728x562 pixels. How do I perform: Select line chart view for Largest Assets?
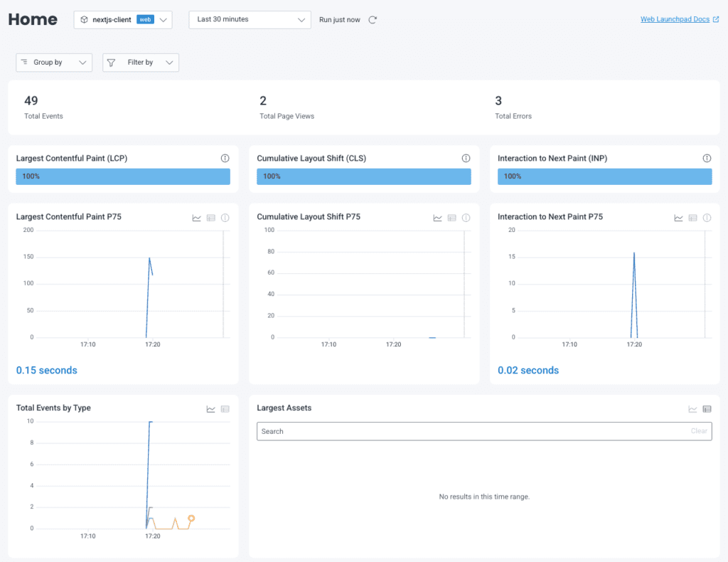[693, 409]
